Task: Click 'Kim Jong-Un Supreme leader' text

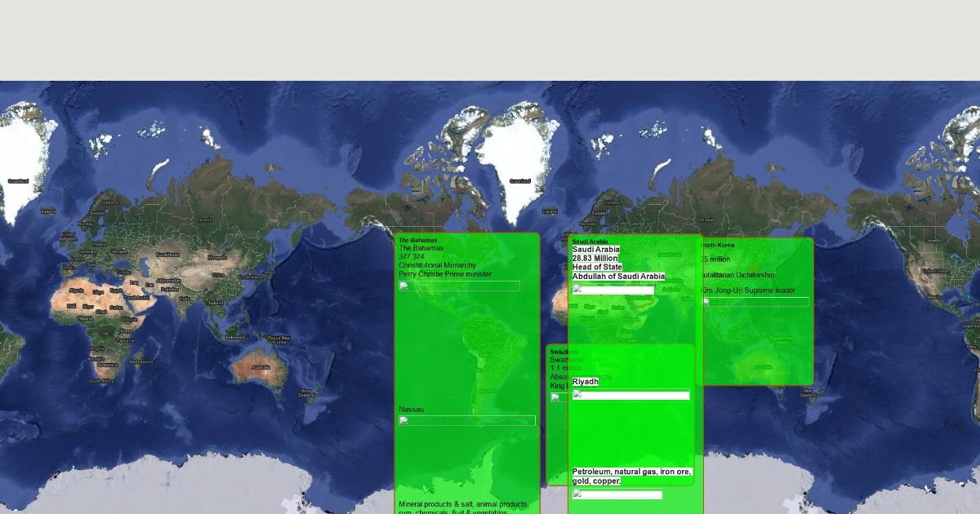Action: (748, 290)
